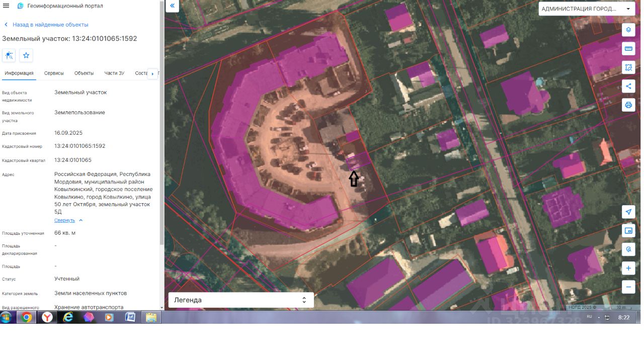Click the Свернуть link under the address
This screenshot has width=644, height=362.
point(64,221)
